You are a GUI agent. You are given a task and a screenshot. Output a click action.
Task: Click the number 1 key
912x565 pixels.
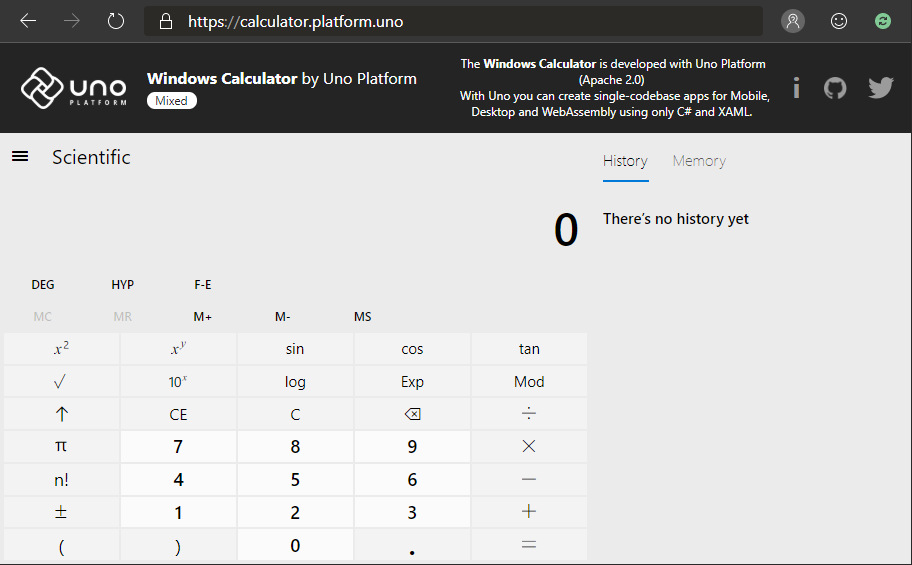pos(178,512)
